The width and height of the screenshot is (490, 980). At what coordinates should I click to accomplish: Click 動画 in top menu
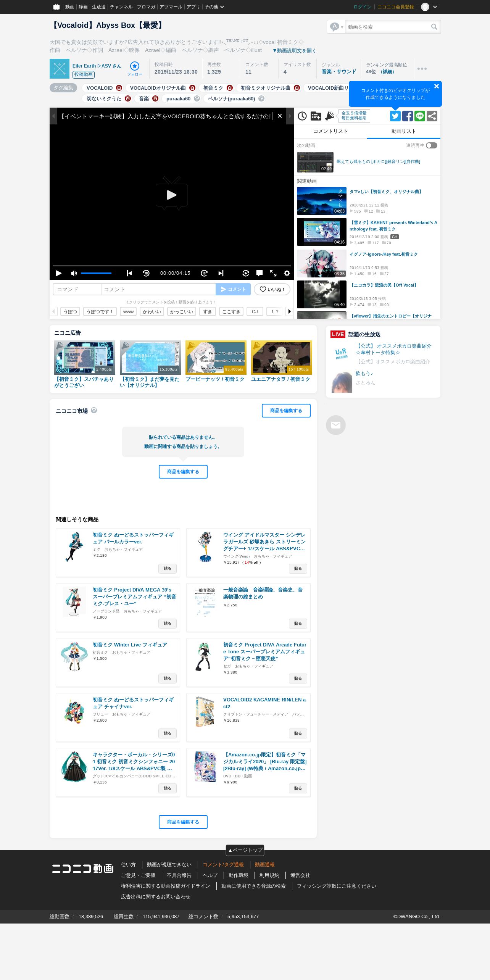69,7
